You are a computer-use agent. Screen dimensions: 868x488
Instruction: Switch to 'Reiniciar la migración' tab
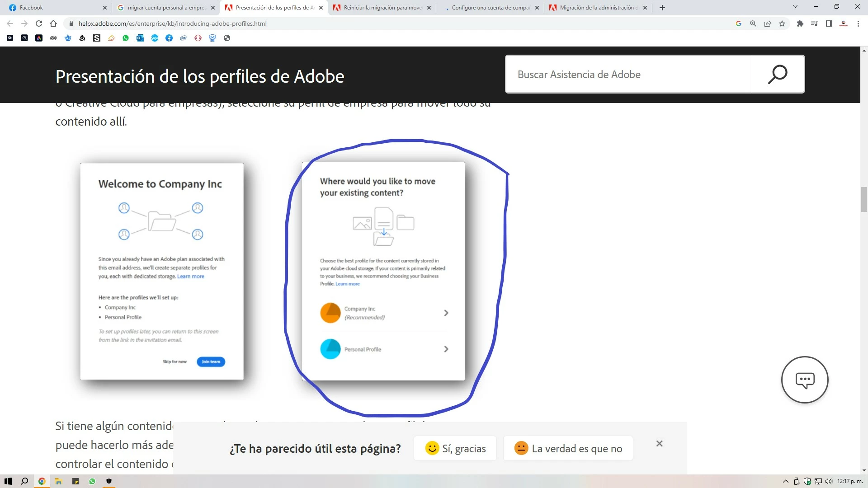pyautogui.click(x=382, y=8)
